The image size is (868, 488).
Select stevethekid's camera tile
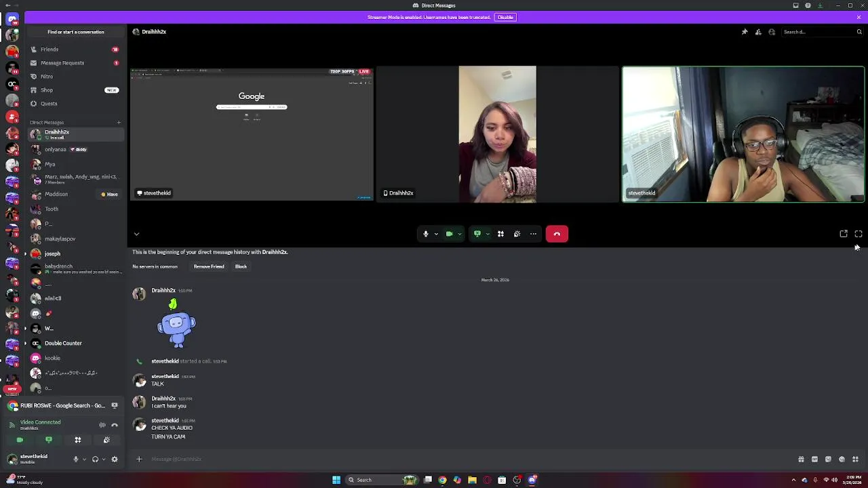tap(743, 134)
